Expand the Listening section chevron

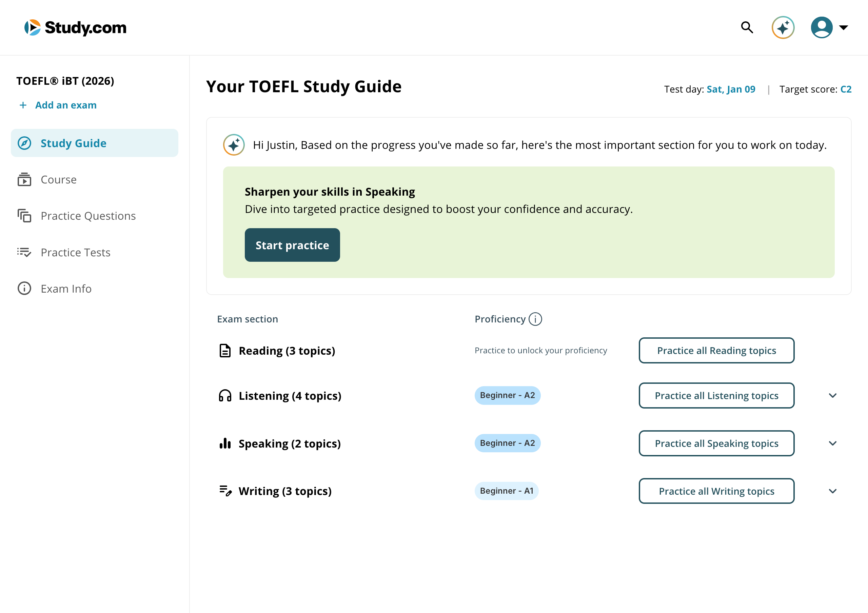click(833, 396)
